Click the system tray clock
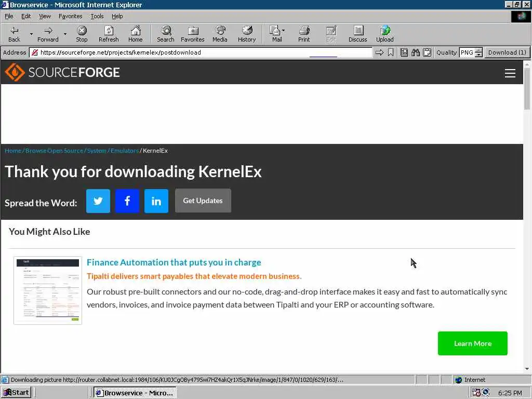Image resolution: width=532 pixels, height=399 pixels. (x=510, y=393)
